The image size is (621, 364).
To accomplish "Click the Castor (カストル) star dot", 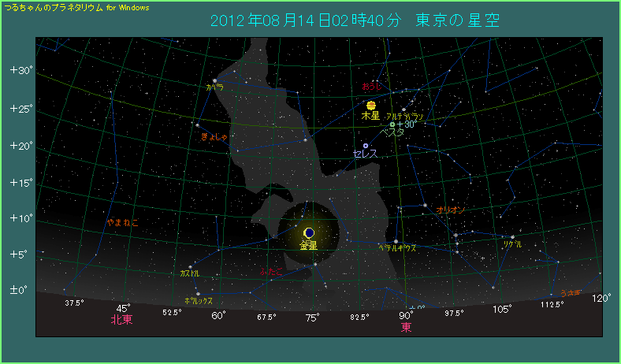I will [190, 266].
